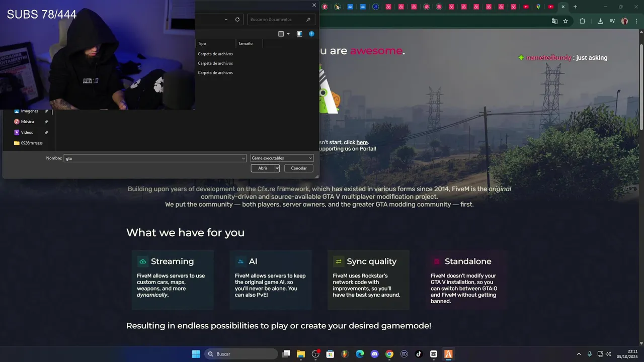Open the Chrome downloads icon
This screenshot has width=644, height=362.
(600, 21)
